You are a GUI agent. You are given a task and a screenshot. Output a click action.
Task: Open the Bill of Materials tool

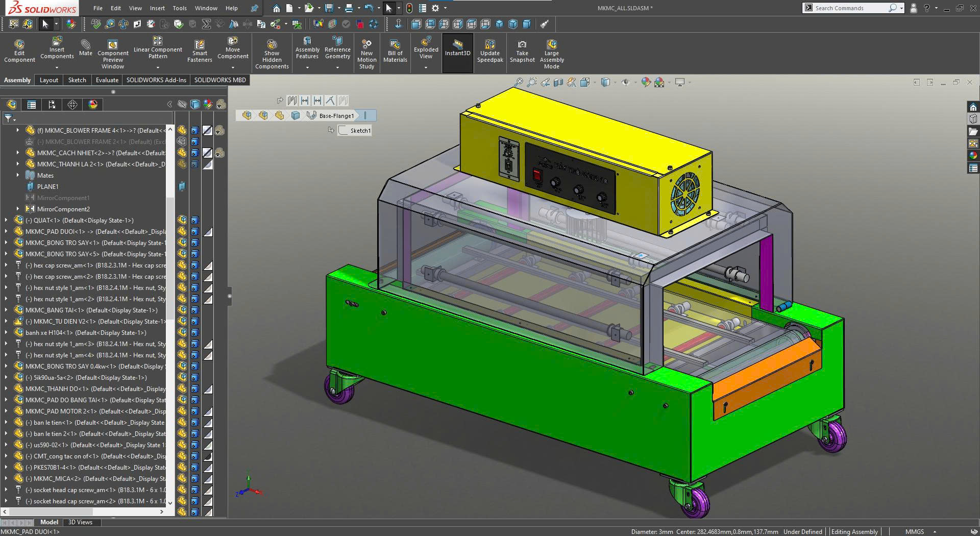click(395, 51)
